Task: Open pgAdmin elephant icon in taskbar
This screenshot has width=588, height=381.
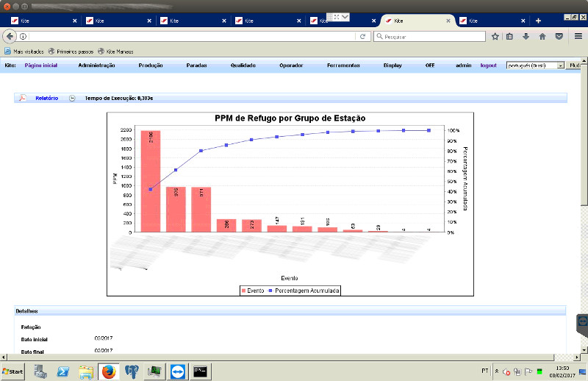Action: (x=132, y=371)
